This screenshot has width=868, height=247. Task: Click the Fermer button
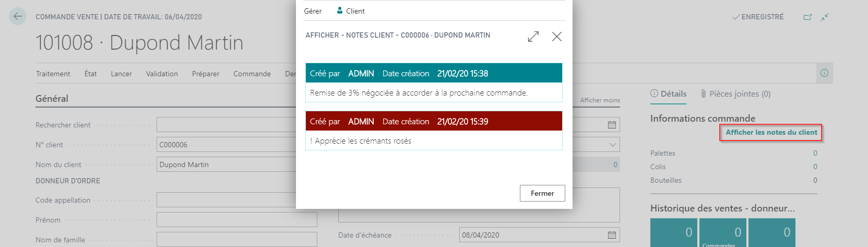542,193
